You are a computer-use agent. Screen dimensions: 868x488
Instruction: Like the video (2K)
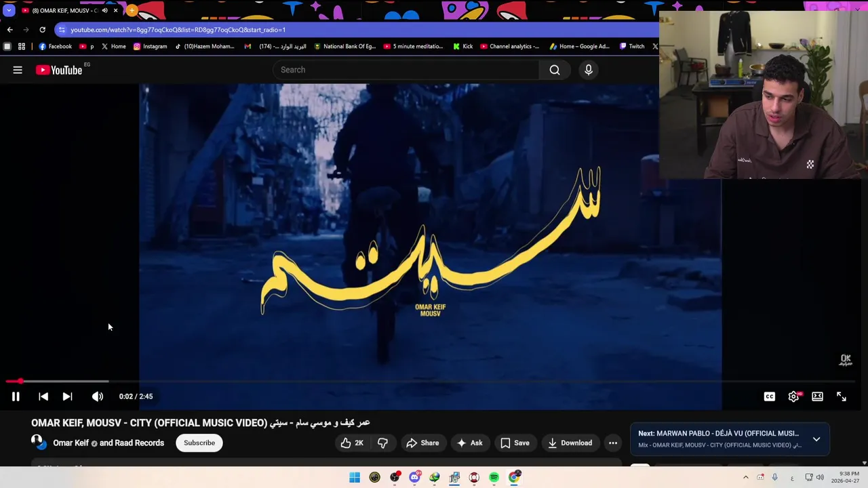[352, 443]
